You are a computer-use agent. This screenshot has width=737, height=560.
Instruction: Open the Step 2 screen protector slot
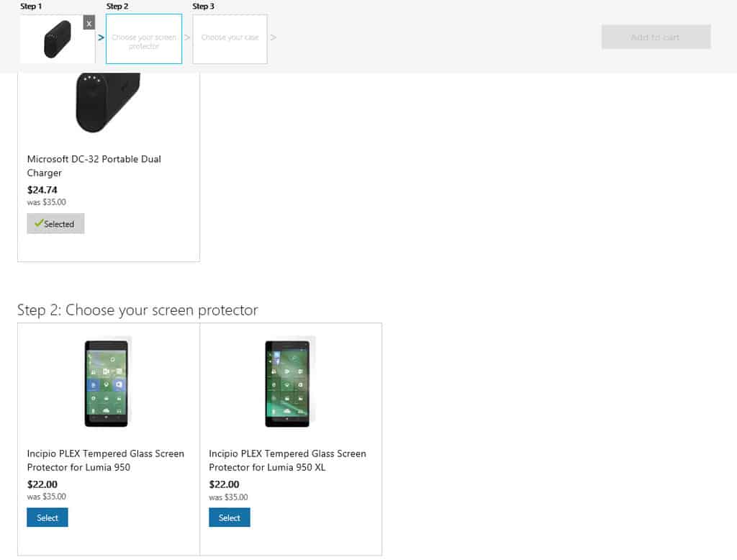click(144, 39)
